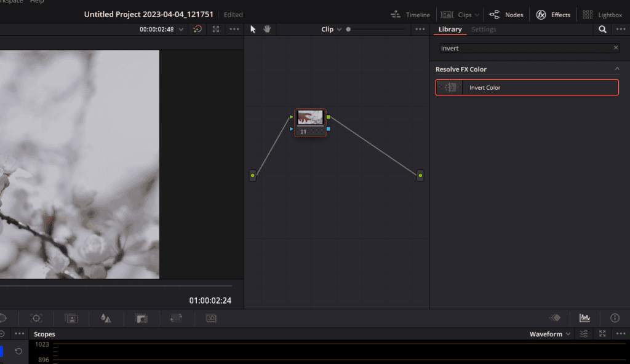This screenshot has height=364, width=630.
Task: Open the Tracker palette
Action: pyautogui.click(x=36, y=318)
